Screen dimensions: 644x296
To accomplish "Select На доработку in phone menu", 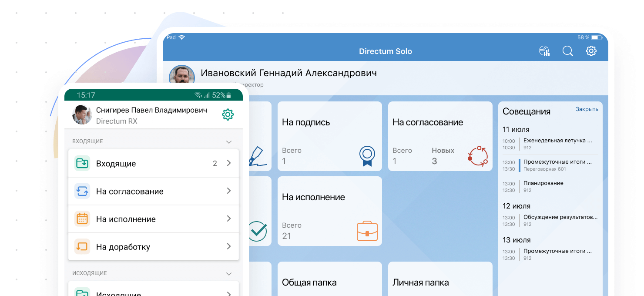I will pos(154,247).
